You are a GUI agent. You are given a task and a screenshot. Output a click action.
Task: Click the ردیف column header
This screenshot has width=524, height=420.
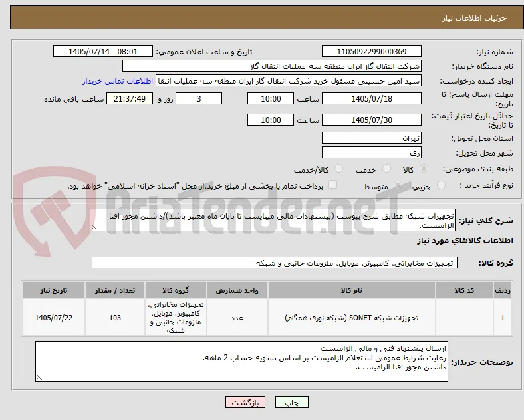click(x=503, y=290)
